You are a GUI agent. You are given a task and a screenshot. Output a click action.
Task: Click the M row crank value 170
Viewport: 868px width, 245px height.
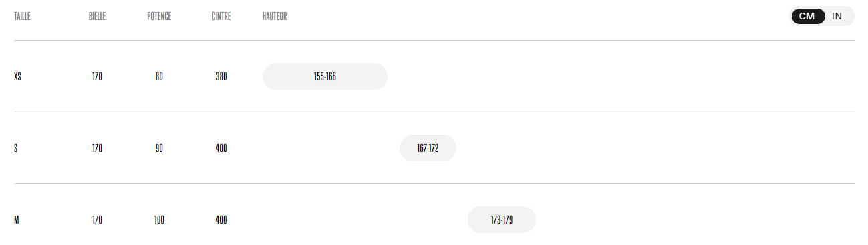(x=97, y=220)
